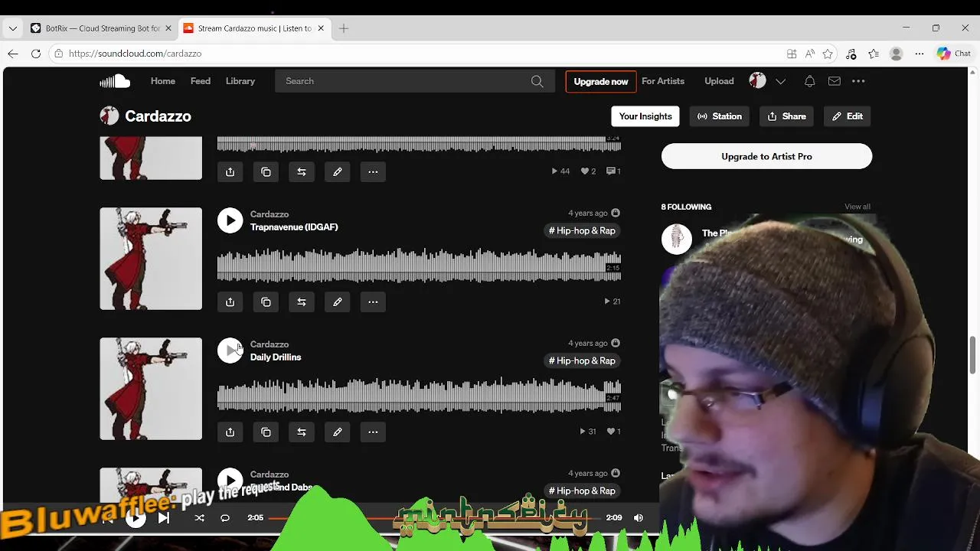Open the notifications bell
This screenshot has height=551, width=980.
click(x=809, y=81)
